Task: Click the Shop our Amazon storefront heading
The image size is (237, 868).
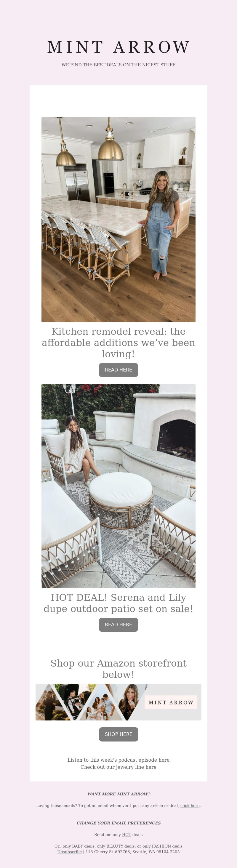Action: click(118, 669)
